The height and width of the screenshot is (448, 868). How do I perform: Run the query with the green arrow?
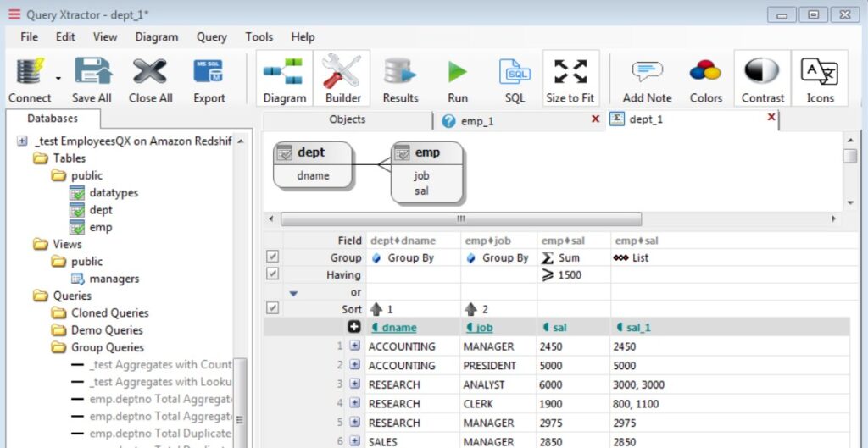click(x=457, y=72)
